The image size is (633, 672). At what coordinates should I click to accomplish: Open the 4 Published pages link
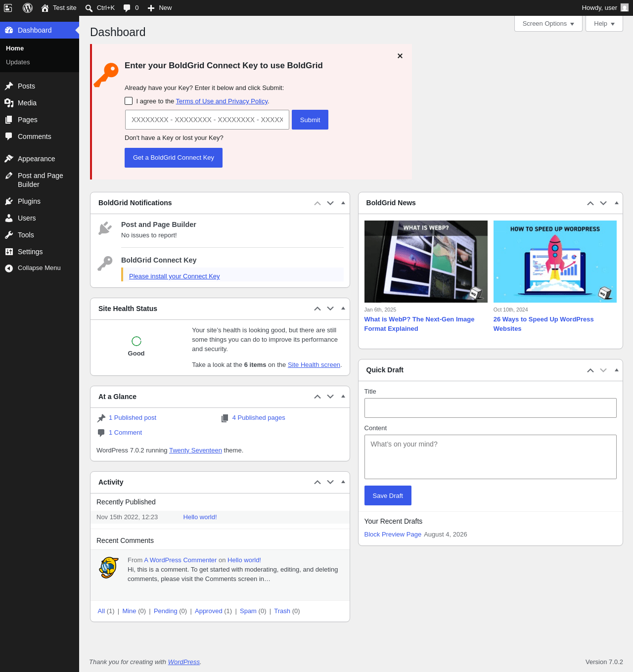(259, 418)
